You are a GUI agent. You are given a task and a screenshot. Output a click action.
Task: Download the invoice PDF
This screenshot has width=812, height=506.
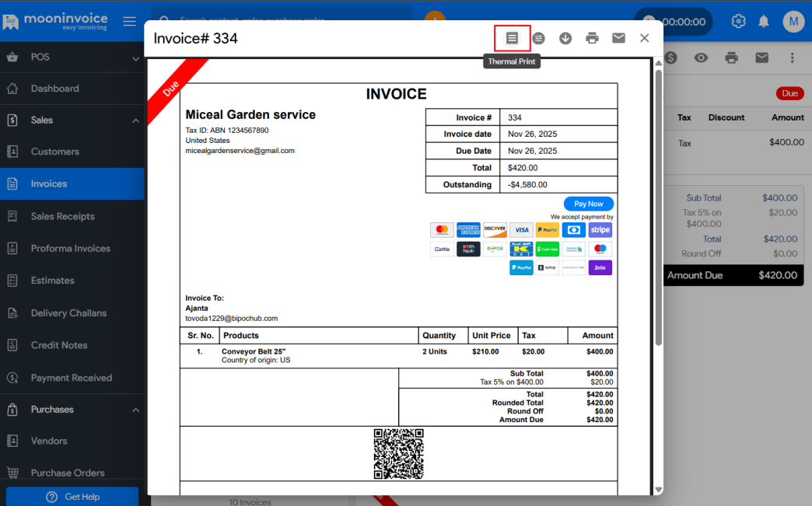(565, 38)
